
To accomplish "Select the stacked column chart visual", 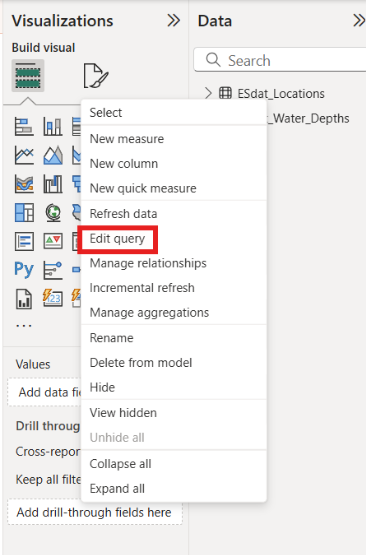I will click(53, 126).
